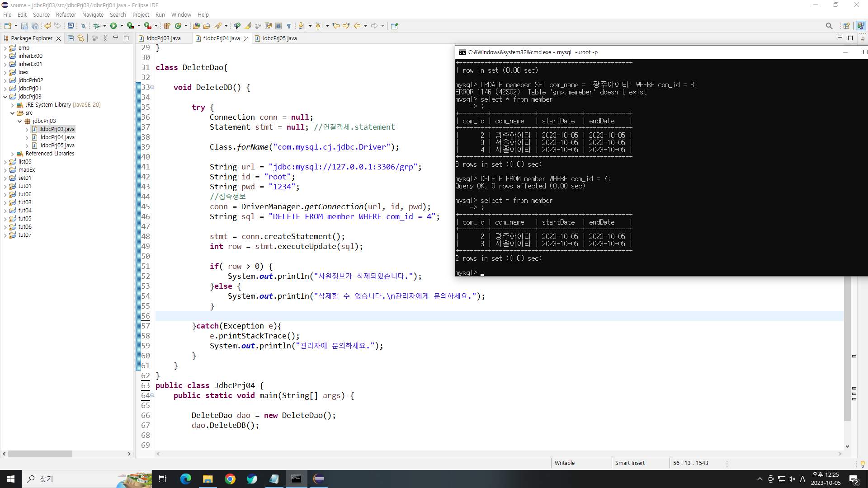Click Show Whitespace Characters pilcrow icon

coord(289,26)
